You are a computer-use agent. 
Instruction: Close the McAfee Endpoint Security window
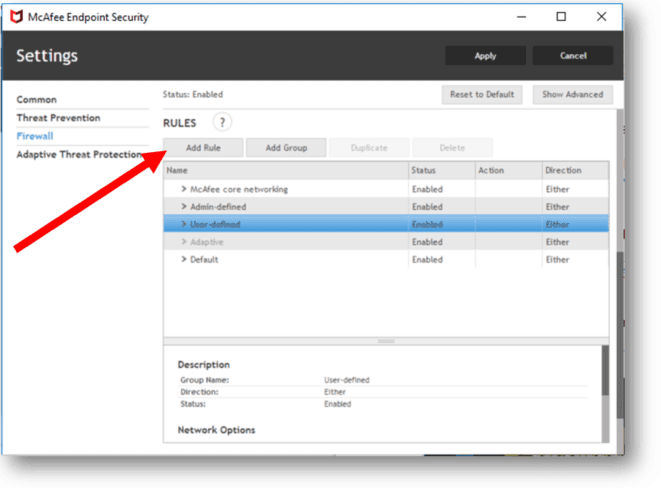pos(601,17)
